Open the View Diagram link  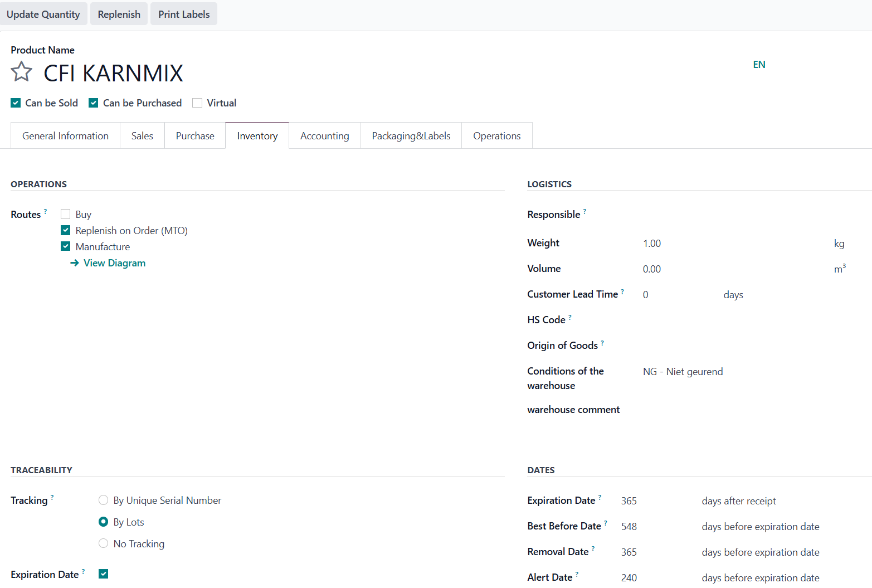click(x=114, y=263)
